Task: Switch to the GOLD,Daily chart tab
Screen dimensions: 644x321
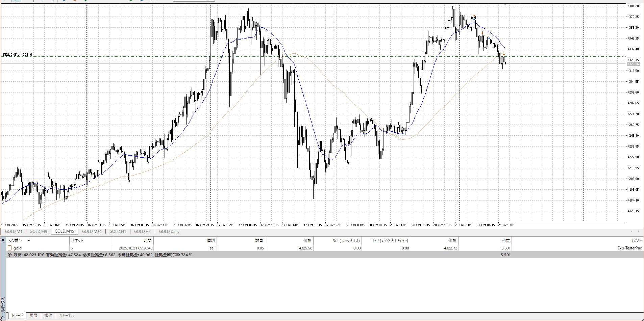Action: (169, 232)
